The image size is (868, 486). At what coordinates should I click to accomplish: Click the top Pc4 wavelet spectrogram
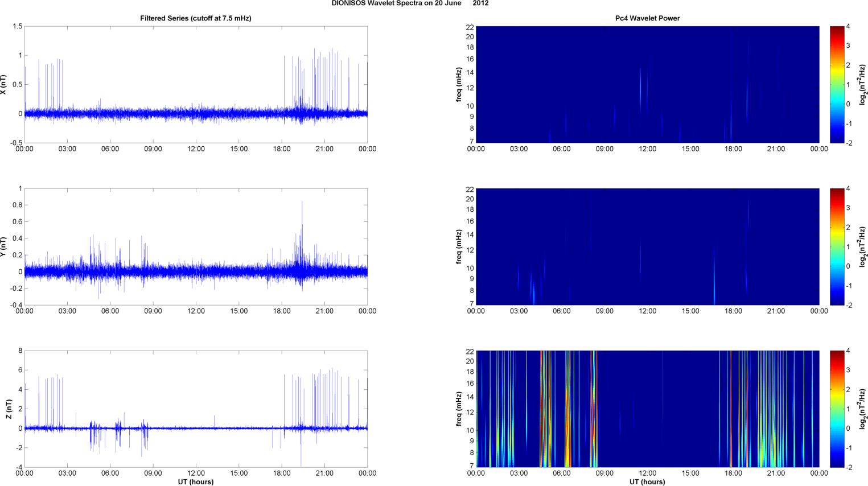(x=647, y=84)
